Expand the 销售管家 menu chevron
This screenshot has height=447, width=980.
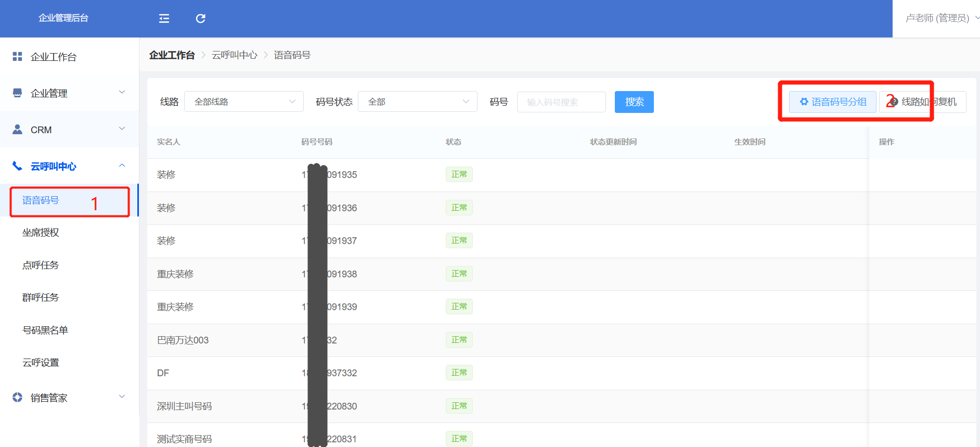pos(122,397)
